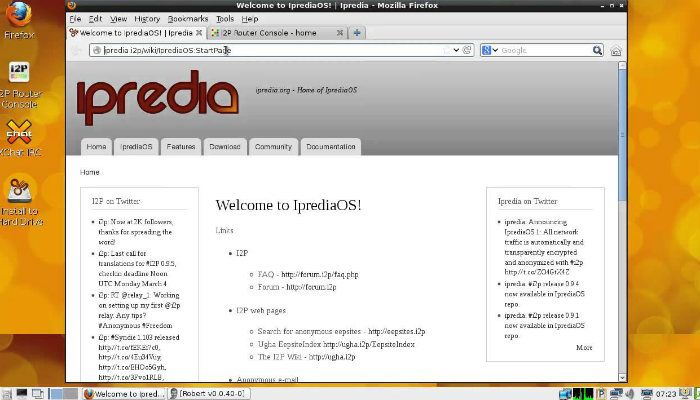
Task: Open the XChat IRC desktop icon
Action: click(x=19, y=138)
